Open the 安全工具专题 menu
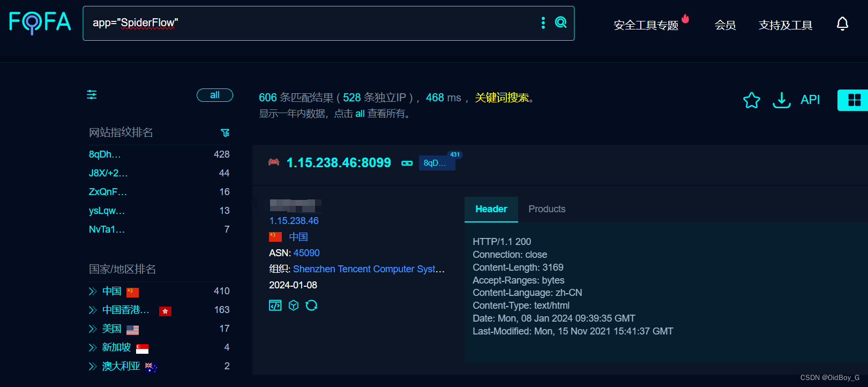The image size is (868, 387). [646, 25]
